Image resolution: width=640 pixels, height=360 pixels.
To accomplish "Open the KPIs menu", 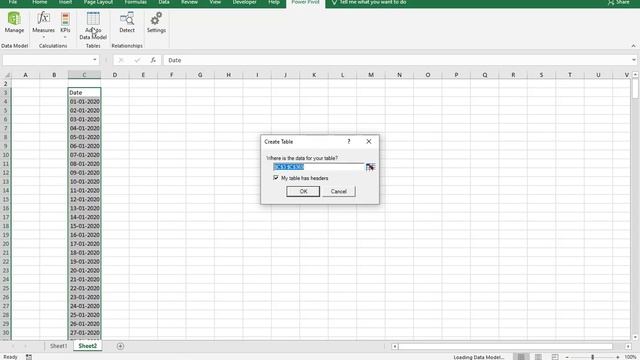I will 65,24.
